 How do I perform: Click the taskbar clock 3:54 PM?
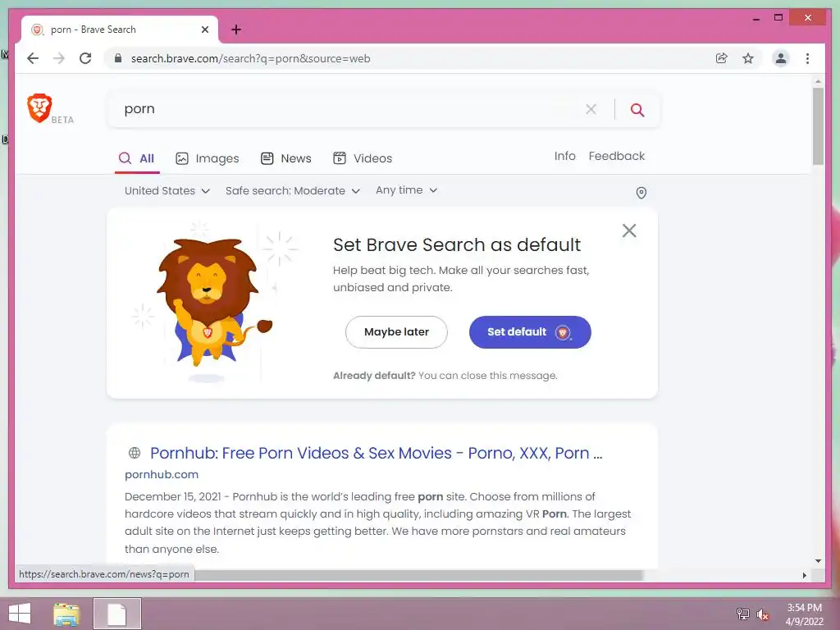coord(804,608)
